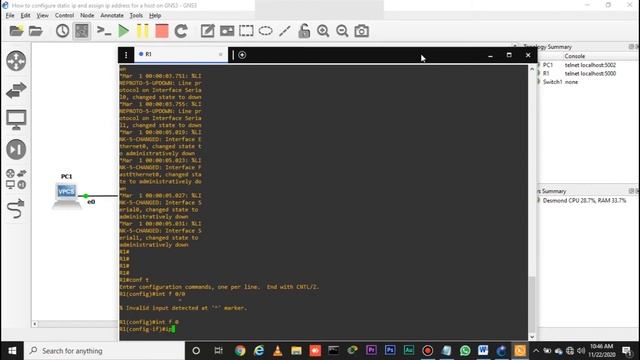The width and height of the screenshot is (640, 360).
Task: Reload all nodes icon
Action: [181, 31]
